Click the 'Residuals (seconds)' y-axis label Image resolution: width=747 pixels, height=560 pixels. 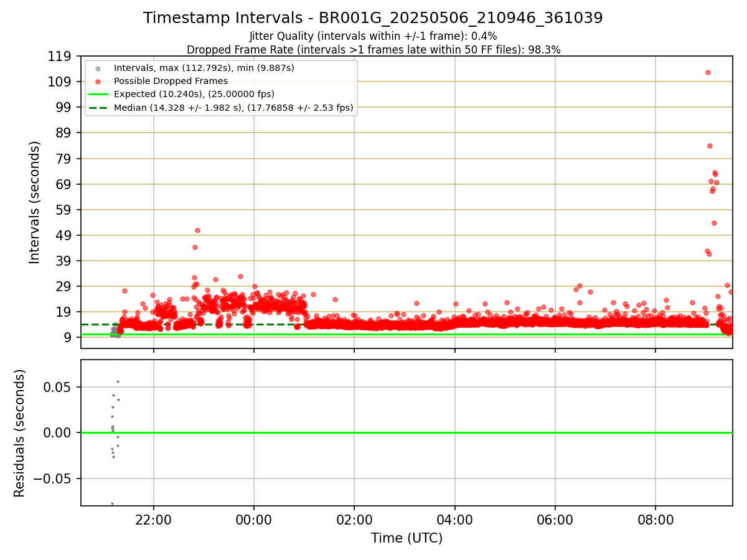(x=20, y=433)
